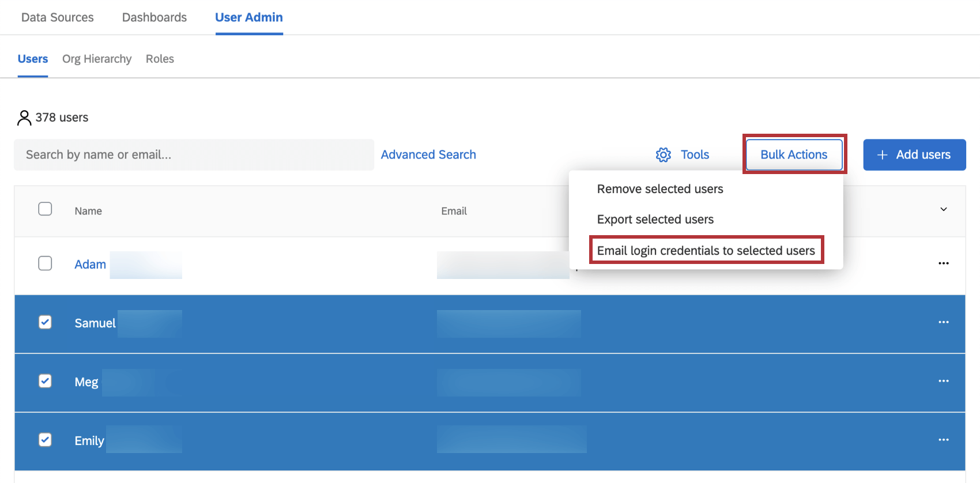
Task: Click the plus icon in Add users
Action: [882, 154]
